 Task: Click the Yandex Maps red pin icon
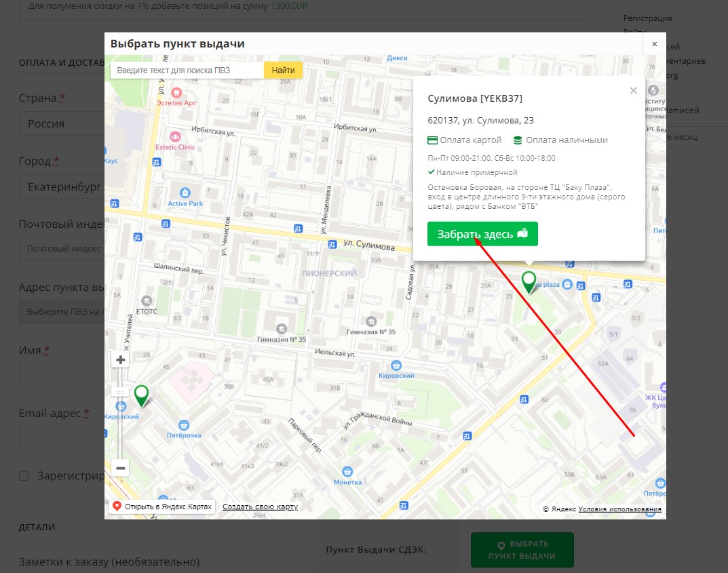[117, 506]
